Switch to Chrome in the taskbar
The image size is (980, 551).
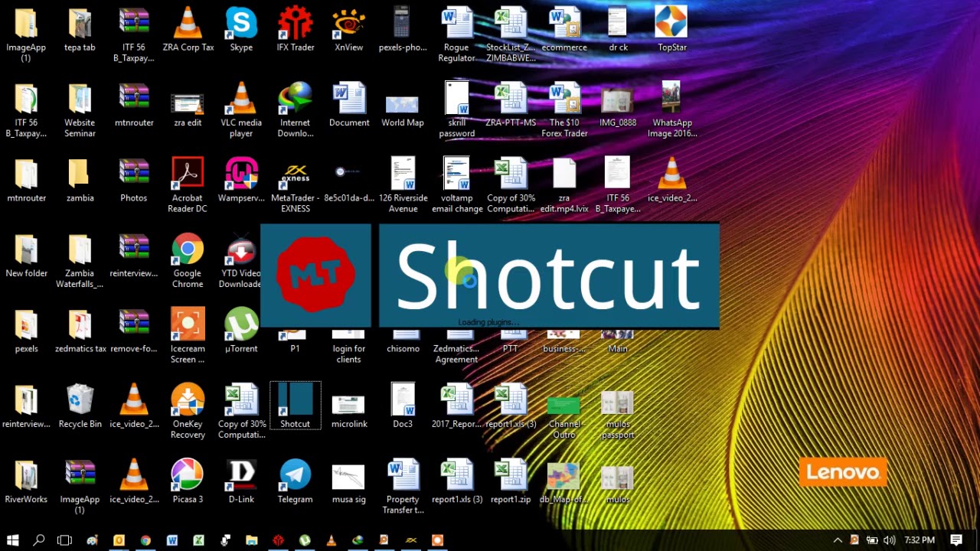coord(145,540)
